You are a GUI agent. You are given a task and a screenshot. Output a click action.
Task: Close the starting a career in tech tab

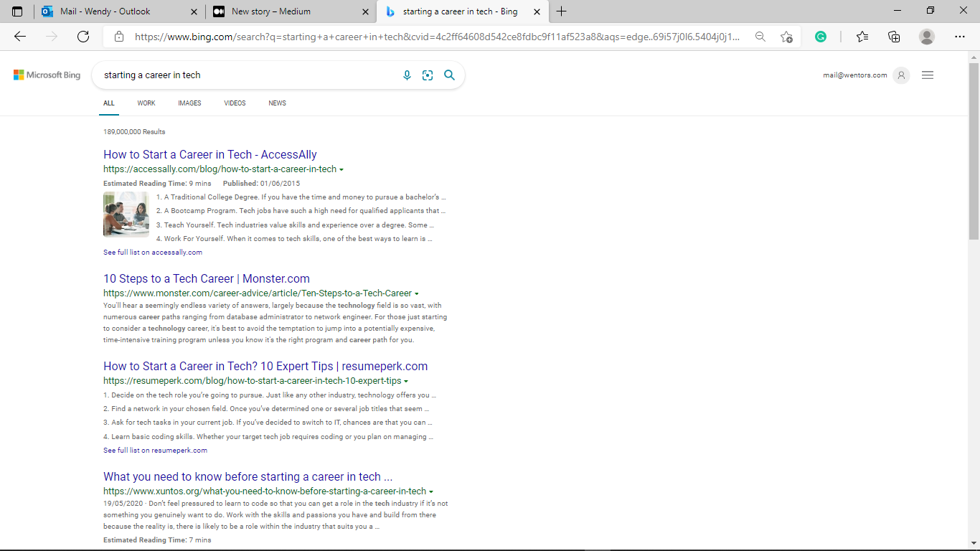click(535, 11)
